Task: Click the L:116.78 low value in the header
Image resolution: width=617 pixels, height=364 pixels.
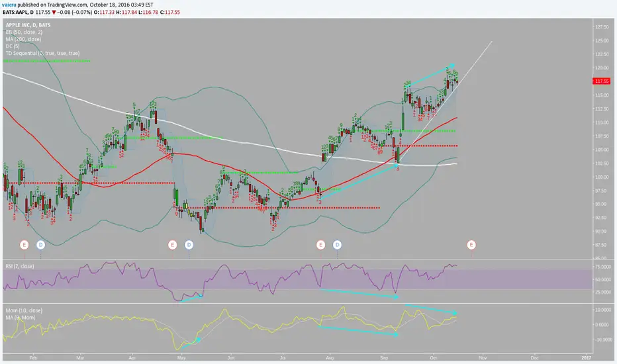Action: tap(148, 12)
